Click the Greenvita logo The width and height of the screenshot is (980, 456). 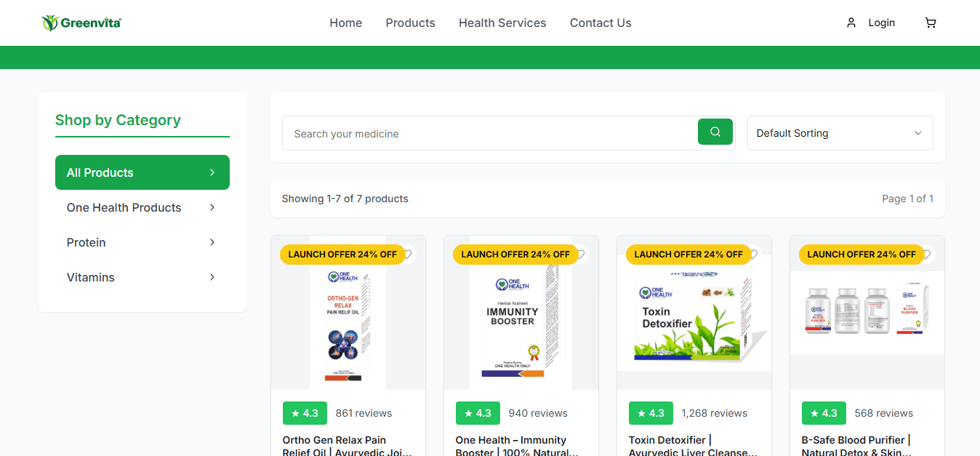81,23
